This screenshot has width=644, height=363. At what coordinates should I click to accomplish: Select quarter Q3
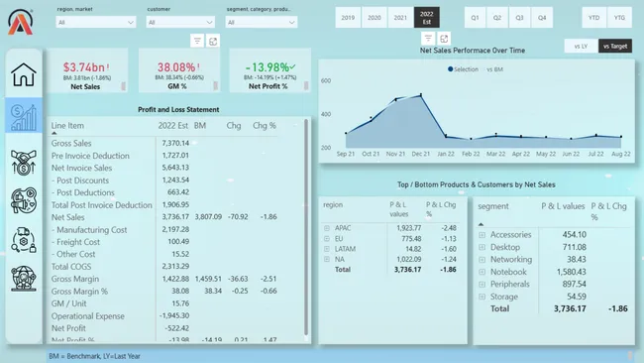(519, 17)
